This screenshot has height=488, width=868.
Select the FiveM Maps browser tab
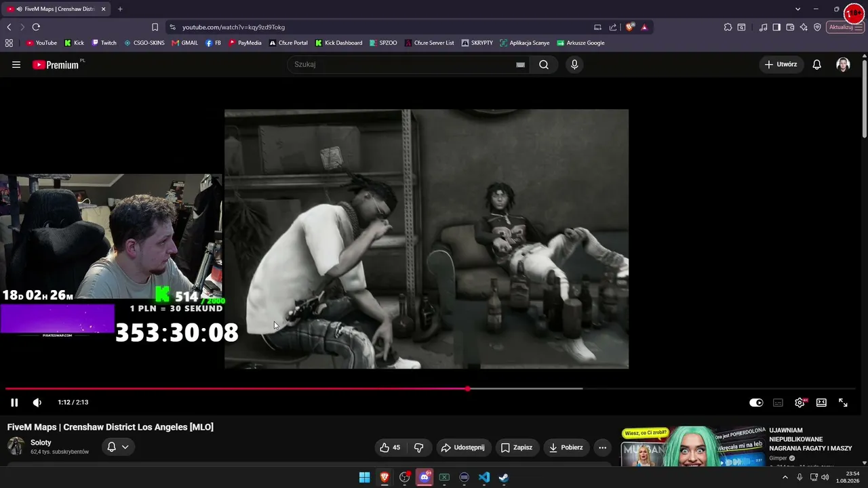(x=57, y=9)
